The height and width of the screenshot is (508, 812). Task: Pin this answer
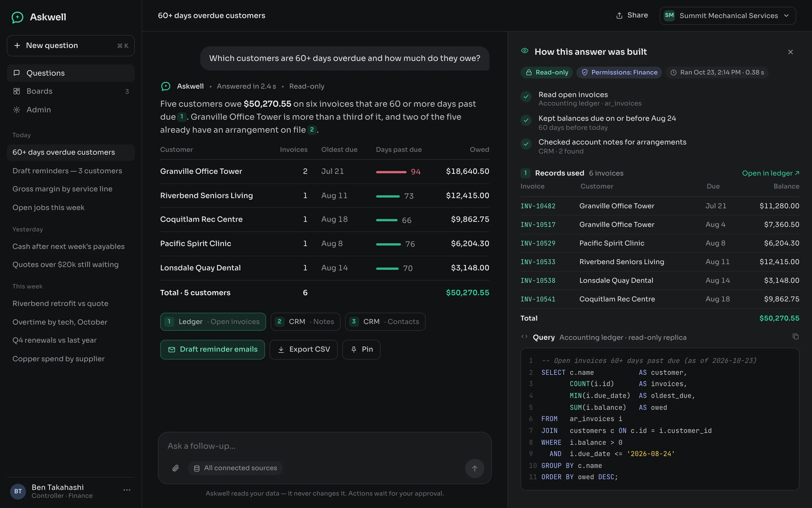click(x=361, y=350)
